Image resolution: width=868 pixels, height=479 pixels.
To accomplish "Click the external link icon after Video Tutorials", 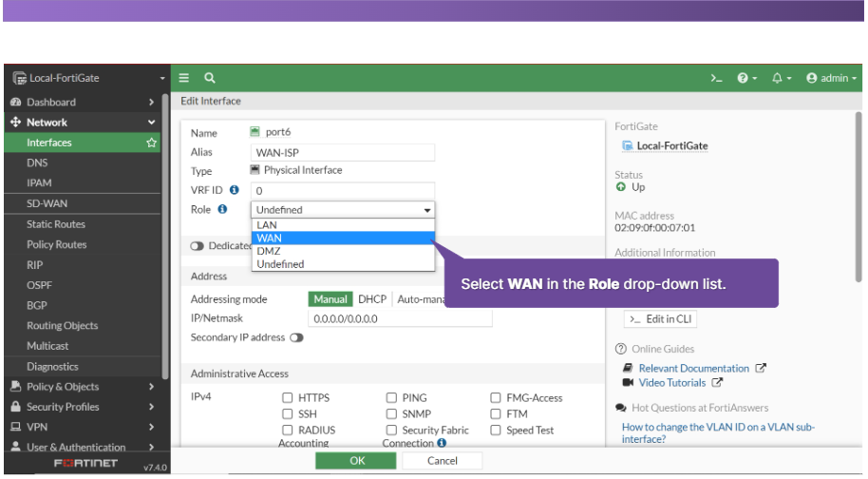I will click(717, 382).
